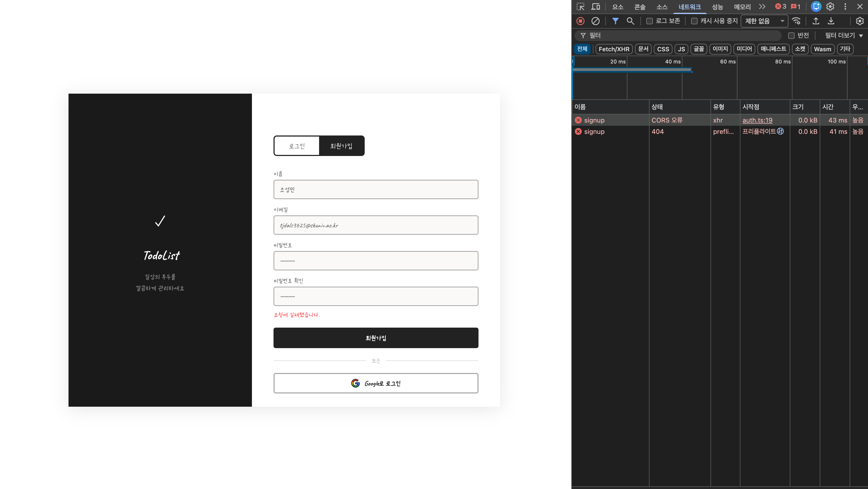This screenshot has width=868, height=489.
Task: Open network panel settings gear
Action: pos(860,21)
